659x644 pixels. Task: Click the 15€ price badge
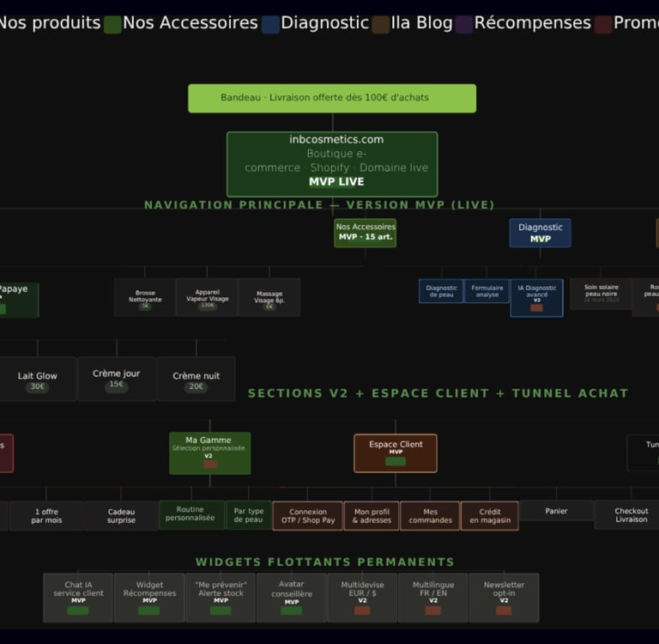click(x=117, y=385)
